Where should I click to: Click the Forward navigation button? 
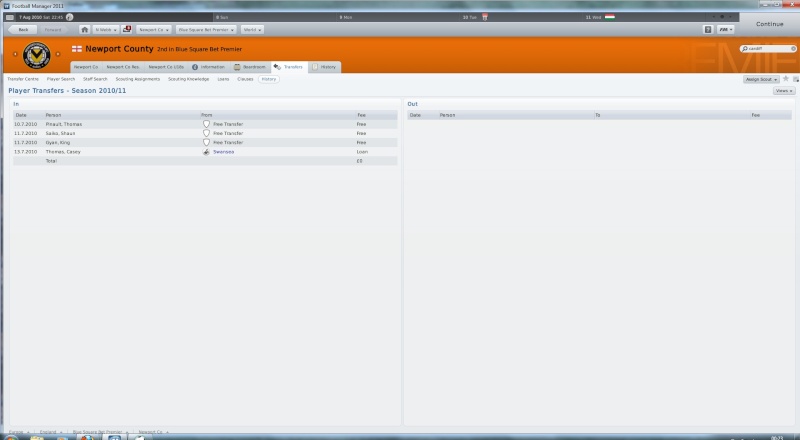53,30
